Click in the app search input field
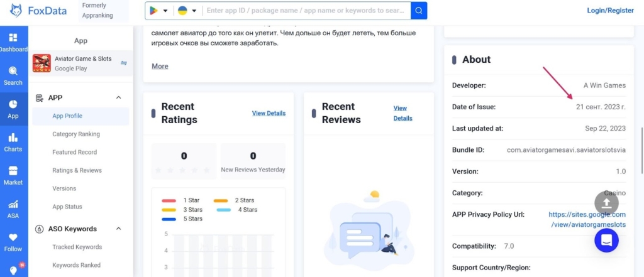The height and width of the screenshot is (277, 644). pos(307,11)
